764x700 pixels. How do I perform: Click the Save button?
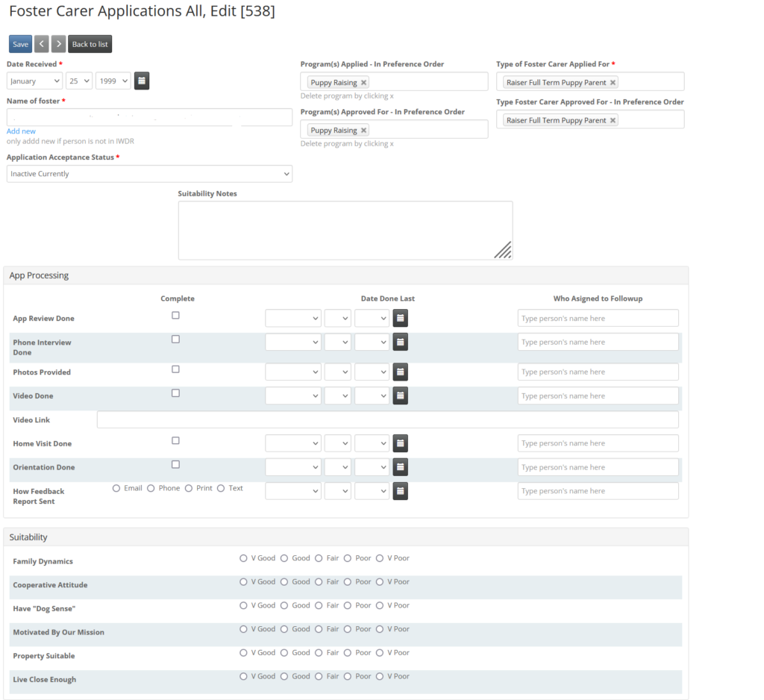pyautogui.click(x=20, y=44)
